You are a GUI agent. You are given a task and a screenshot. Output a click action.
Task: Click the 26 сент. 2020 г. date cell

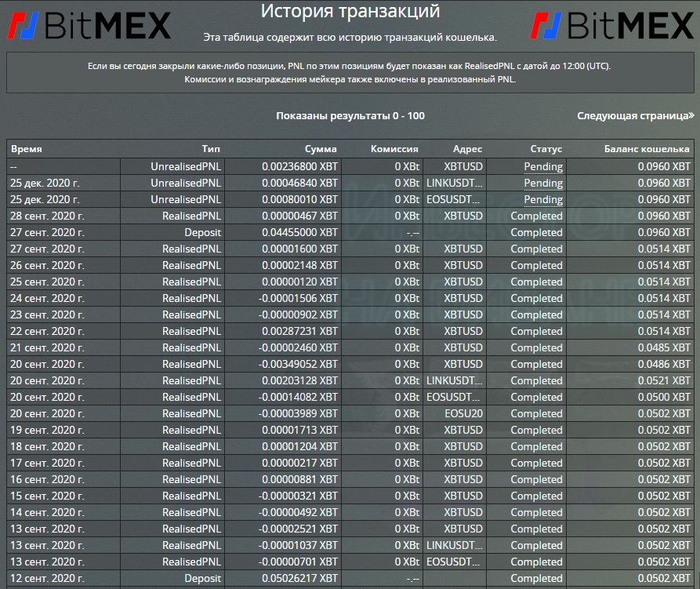pyautogui.click(x=47, y=265)
